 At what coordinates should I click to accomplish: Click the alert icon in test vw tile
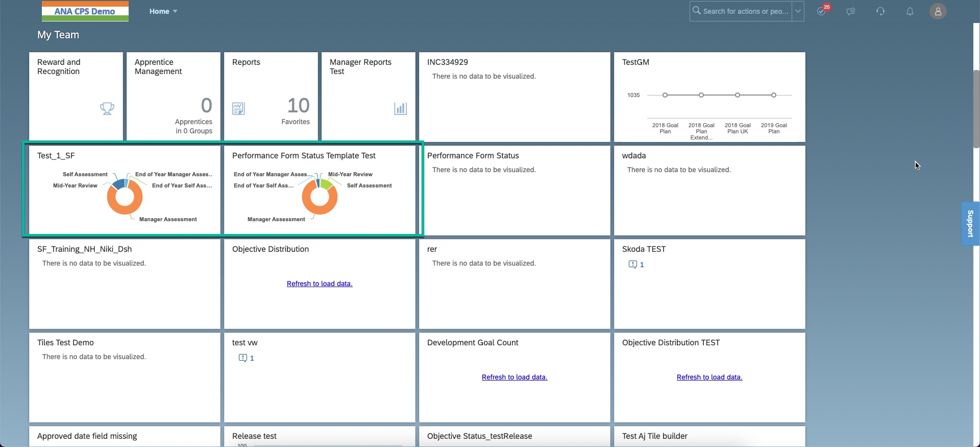[243, 358]
